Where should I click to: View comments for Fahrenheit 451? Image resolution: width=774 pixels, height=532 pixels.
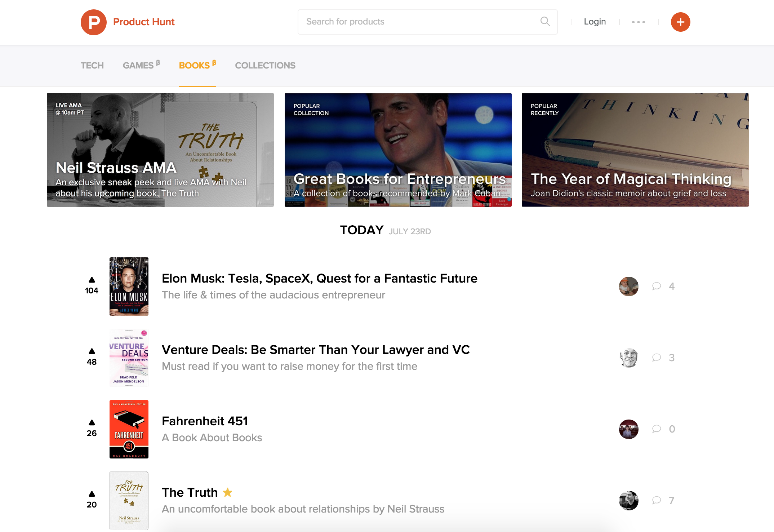[x=656, y=429]
